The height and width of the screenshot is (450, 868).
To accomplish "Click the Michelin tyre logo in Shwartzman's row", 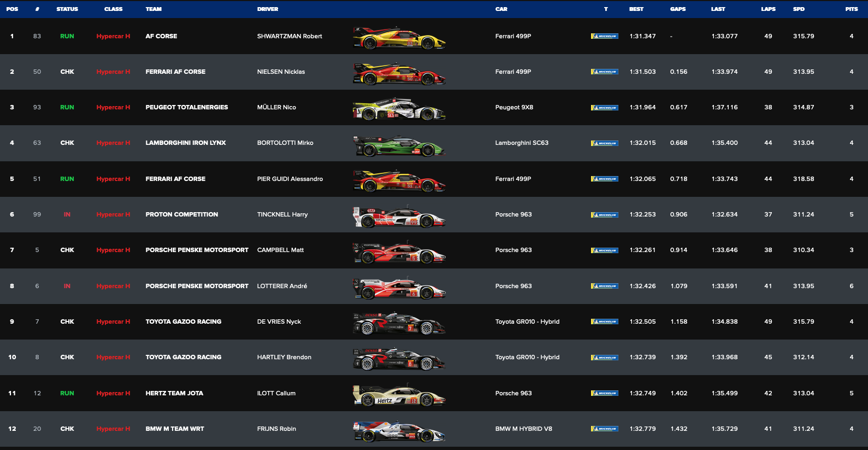I will coord(605,36).
